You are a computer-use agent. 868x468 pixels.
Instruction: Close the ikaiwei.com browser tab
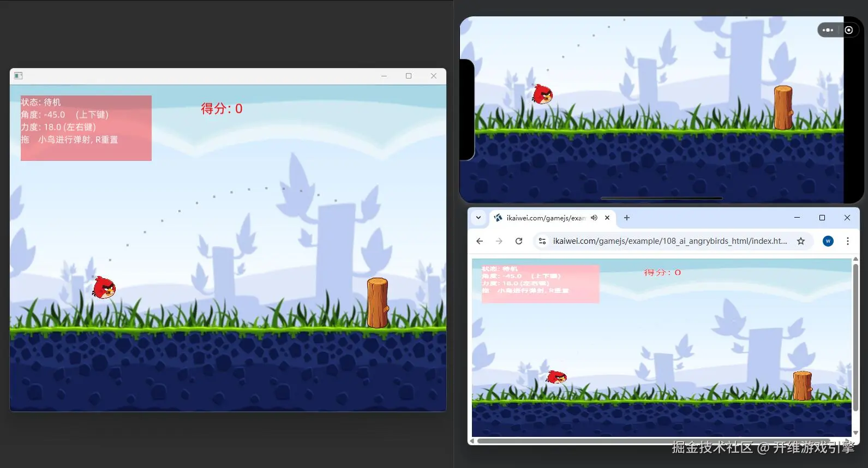pos(607,218)
